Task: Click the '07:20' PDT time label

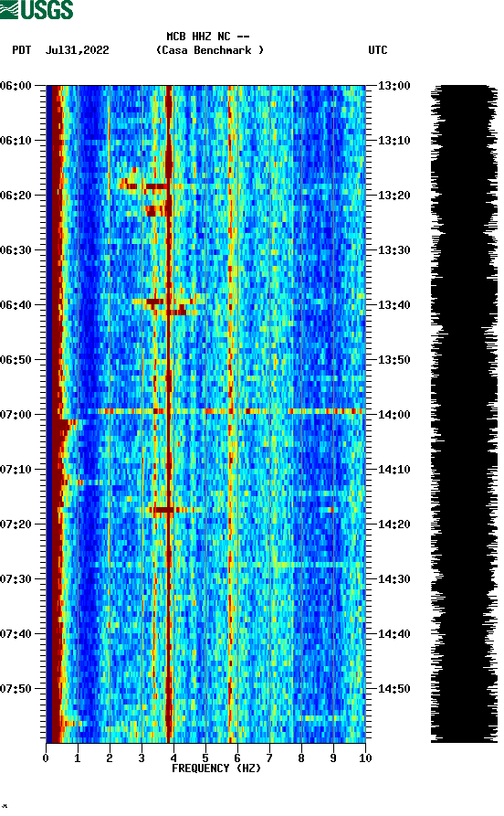Action: (16, 525)
